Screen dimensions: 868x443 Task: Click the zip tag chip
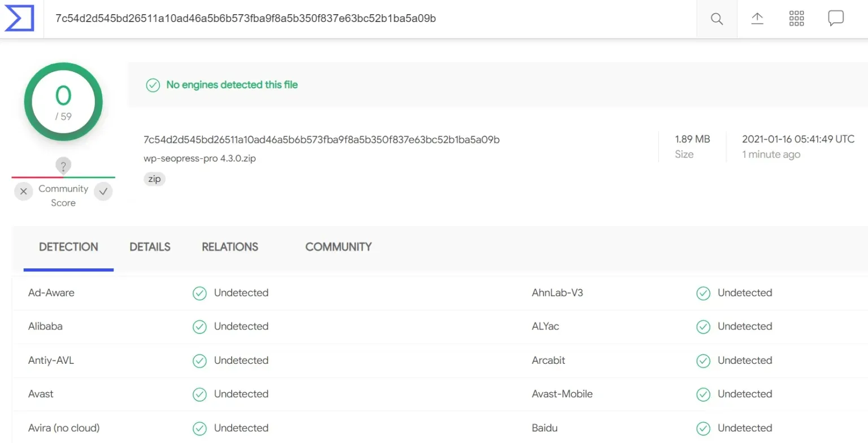(155, 179)
